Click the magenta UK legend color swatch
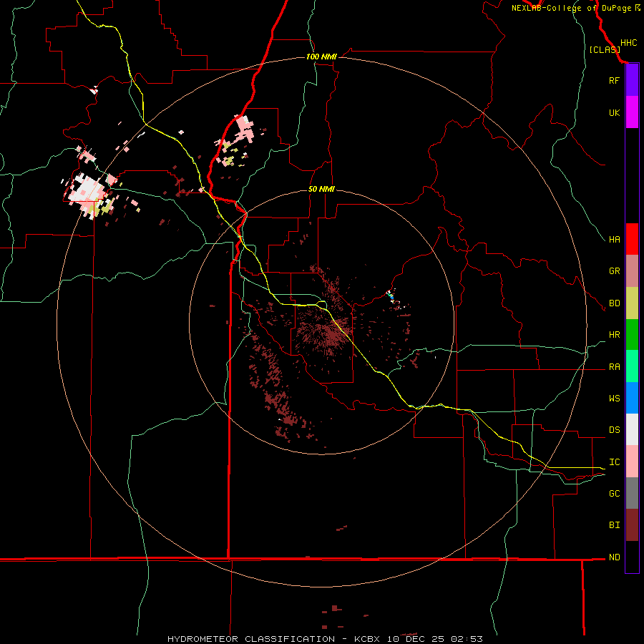Screen dimensions: 644x644 pyautogui.click(x=632, y=112)
